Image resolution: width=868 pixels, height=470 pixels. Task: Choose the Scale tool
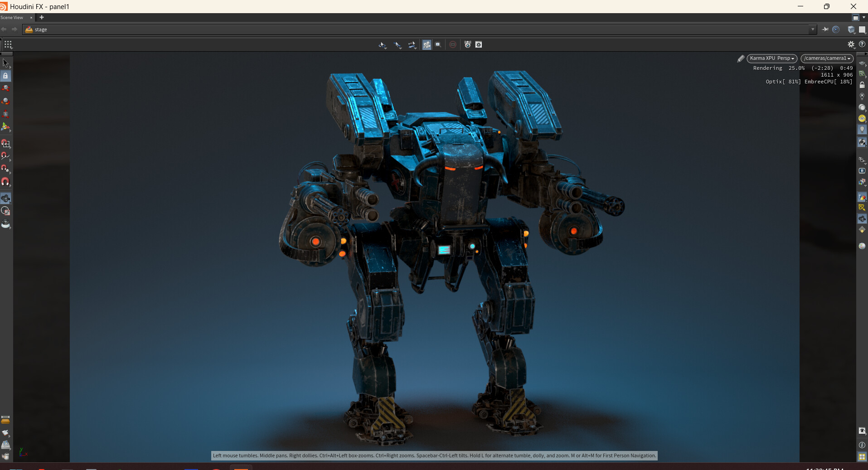pos(5,114)
